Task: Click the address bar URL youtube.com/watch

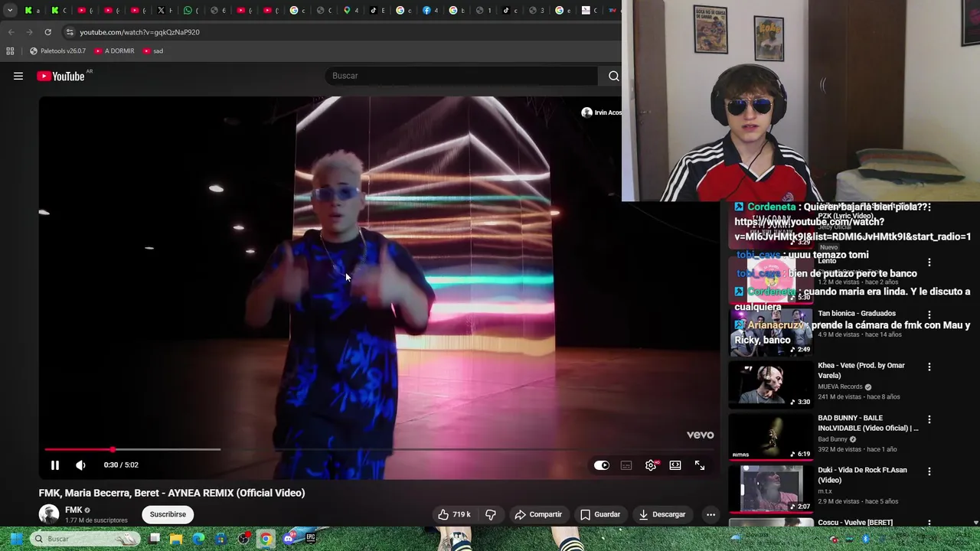Action: click(x=139, y=32)
